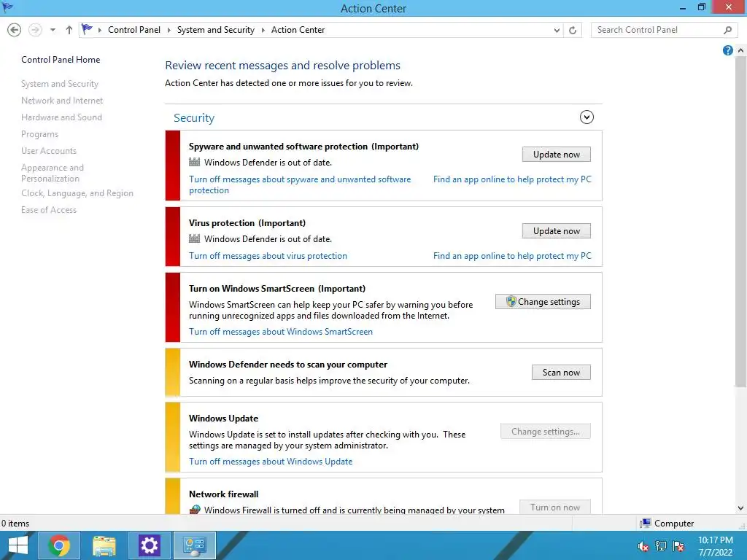
Task: Open System and Security in sidebar
Action: (x=60, y=84)
